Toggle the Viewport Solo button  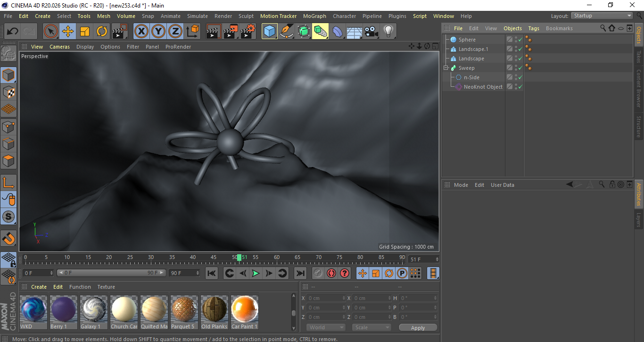pos(8,217)
